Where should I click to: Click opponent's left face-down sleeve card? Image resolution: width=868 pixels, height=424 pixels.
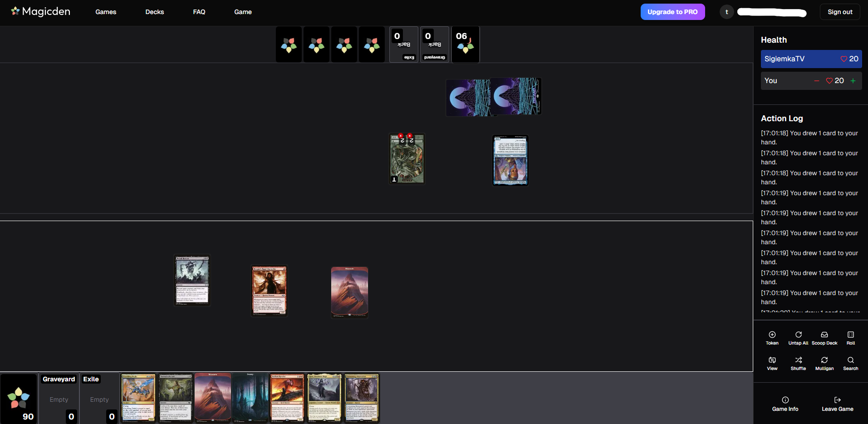(468, 97)
